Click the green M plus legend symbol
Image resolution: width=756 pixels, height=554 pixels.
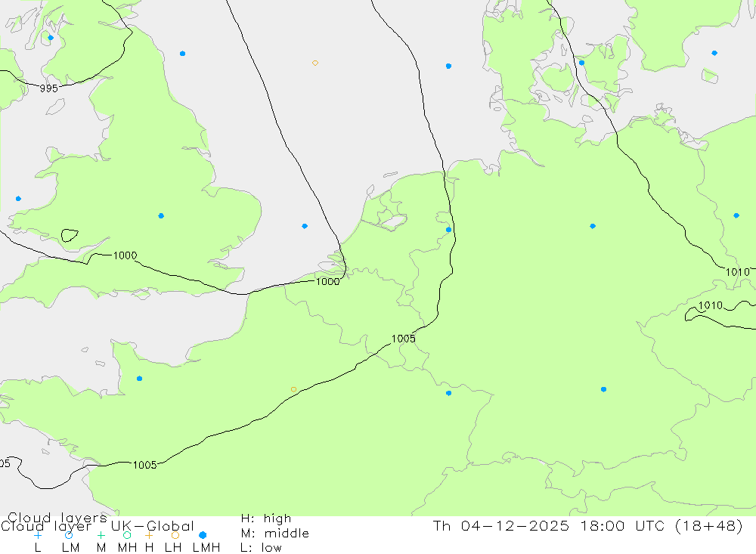pyautogui.click(x=101, y=534)
